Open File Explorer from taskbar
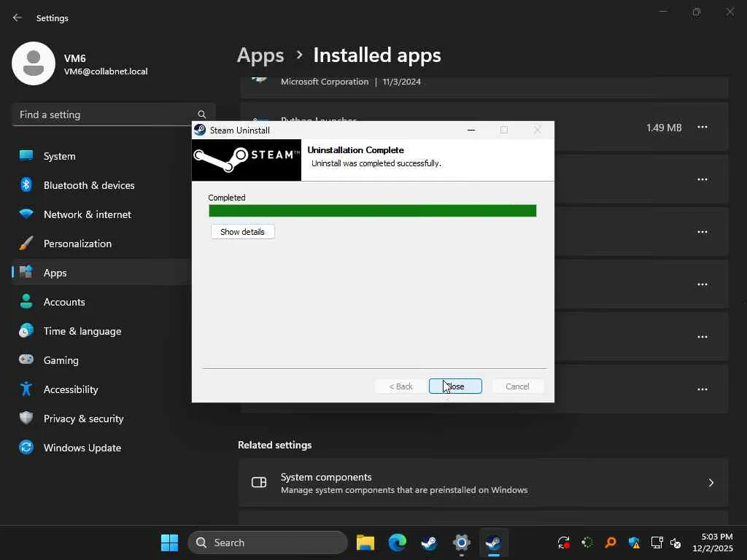Screen dimensions: 747x560 [365, 542]
